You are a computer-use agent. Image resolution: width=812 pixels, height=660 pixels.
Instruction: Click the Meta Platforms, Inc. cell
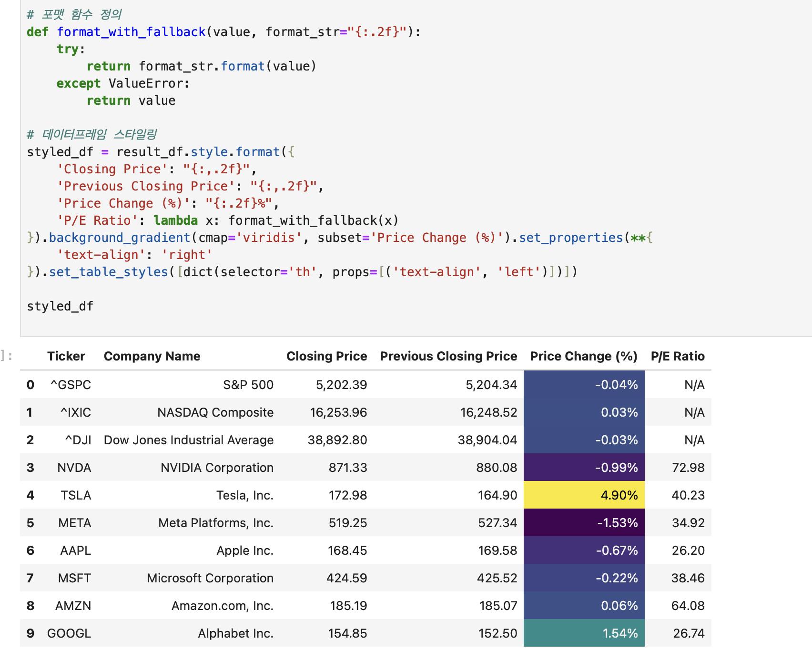click(x=216, y=523)
